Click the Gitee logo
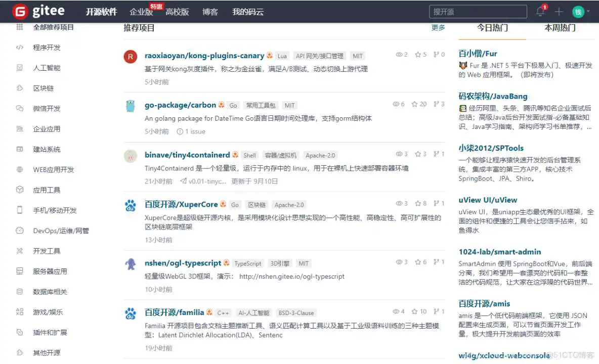The height and width of the screenshot is (364, 599). [x=38, y=12]
